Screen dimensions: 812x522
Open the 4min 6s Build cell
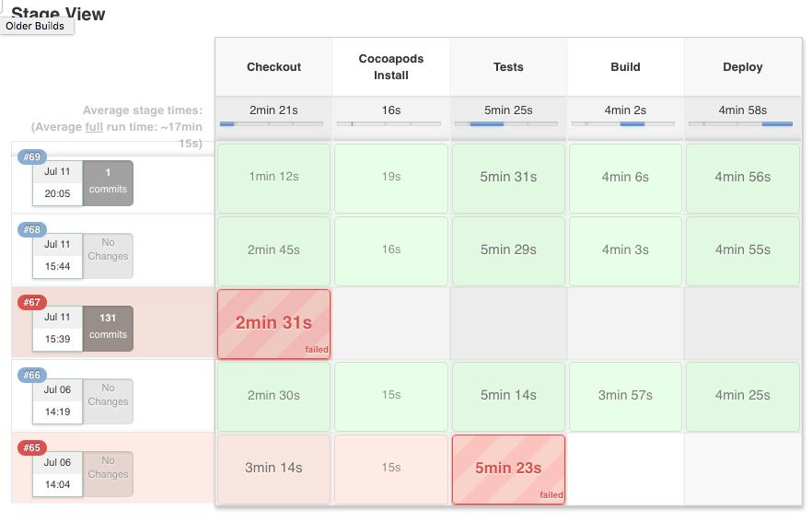click(x=626, y=179)
